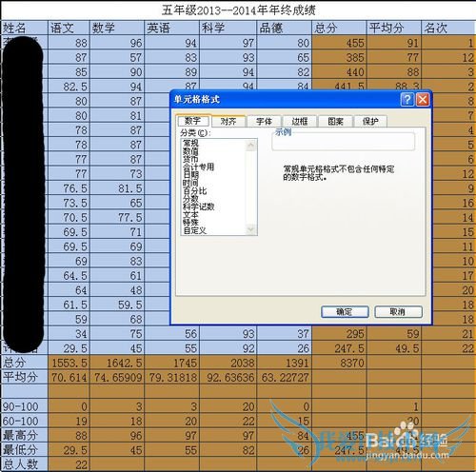476x472 pixels.
Task: Select the 姓名 header cell
Action: pos(25,28)
